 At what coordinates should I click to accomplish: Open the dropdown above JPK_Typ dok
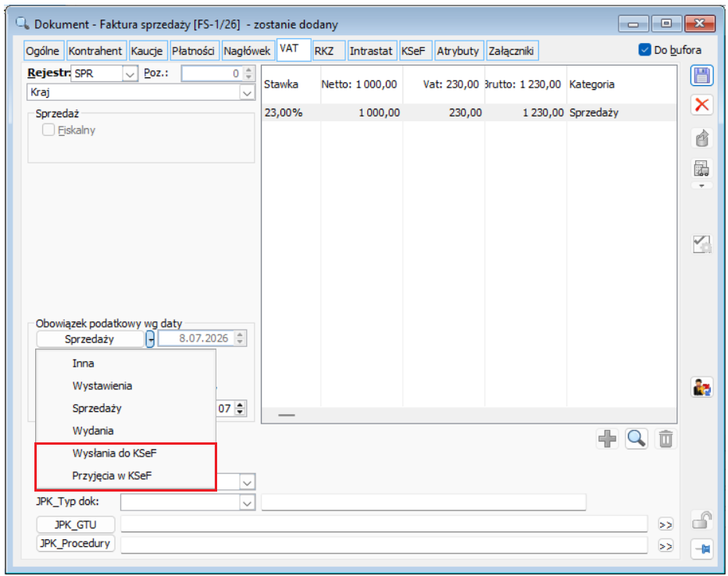point(247,482)
